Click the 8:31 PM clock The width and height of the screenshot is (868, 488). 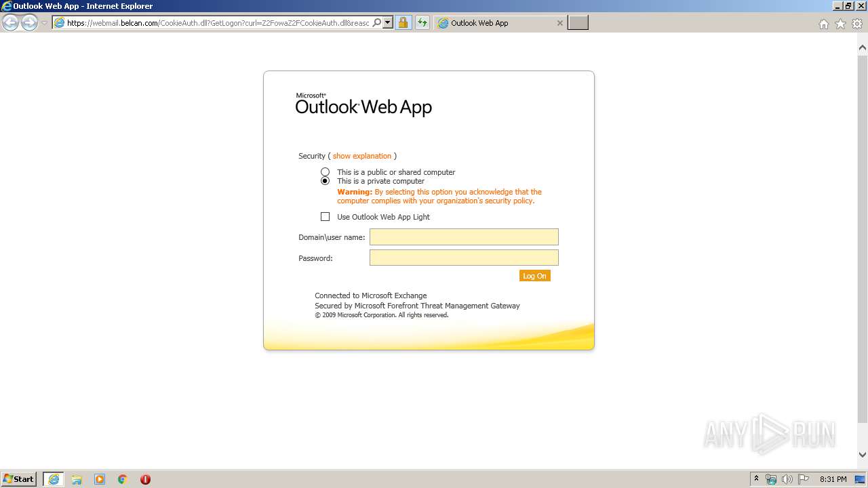point(833,479)
